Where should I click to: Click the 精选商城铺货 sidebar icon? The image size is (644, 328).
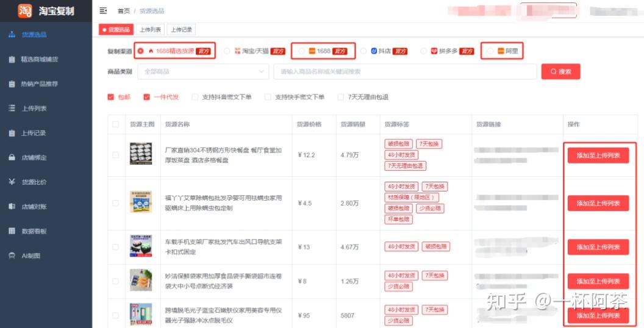click(x=12, y=59)
